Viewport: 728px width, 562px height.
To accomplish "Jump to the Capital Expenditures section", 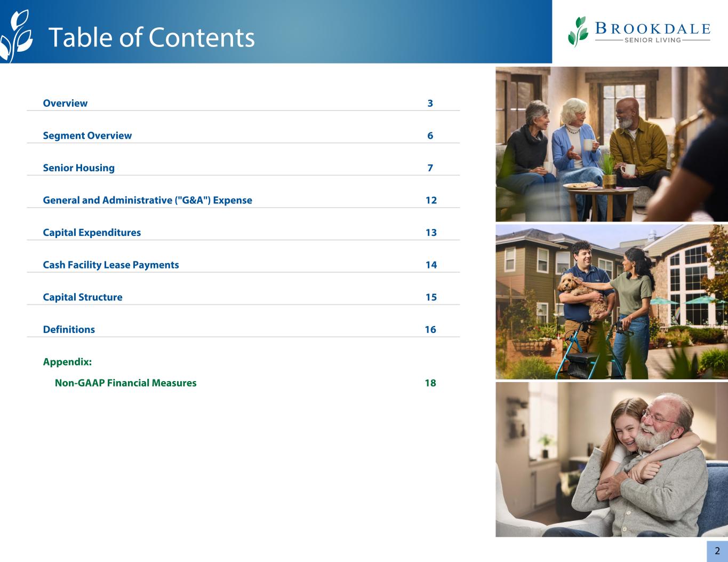I will pos(92,233).
